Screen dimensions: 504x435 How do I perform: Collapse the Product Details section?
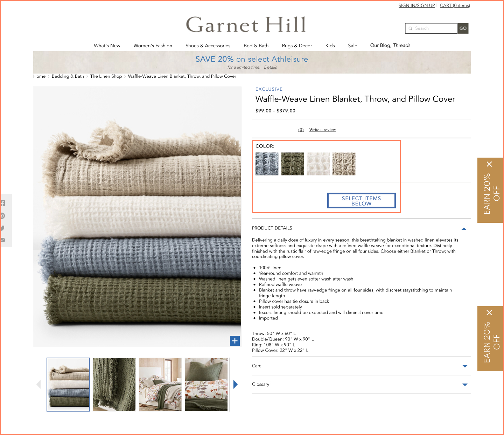[x=464, y=229]
